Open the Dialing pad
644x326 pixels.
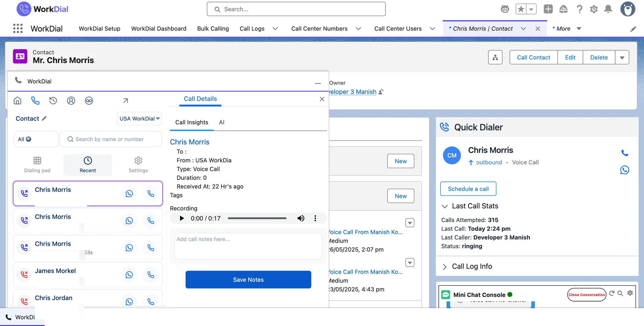pyautogui.click(x=37, y=165)
